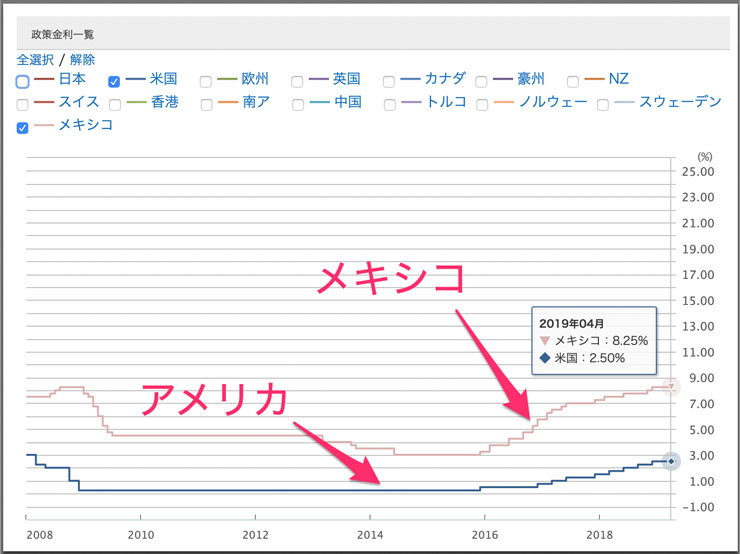Click the 2010 x-axis label
Image resolution: width=740 pixels, height=554 pixels.
click(141, 535)
